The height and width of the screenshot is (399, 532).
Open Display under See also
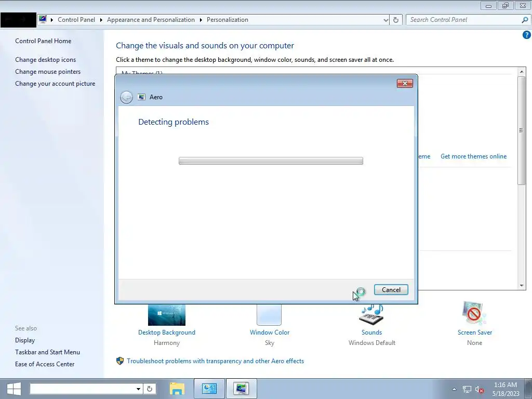(25, 340)
